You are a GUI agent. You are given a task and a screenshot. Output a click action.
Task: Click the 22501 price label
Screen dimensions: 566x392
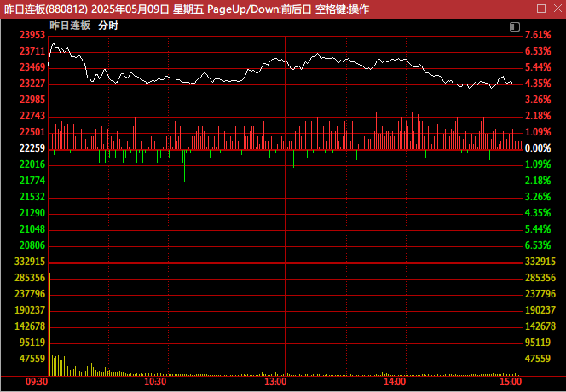32,132
